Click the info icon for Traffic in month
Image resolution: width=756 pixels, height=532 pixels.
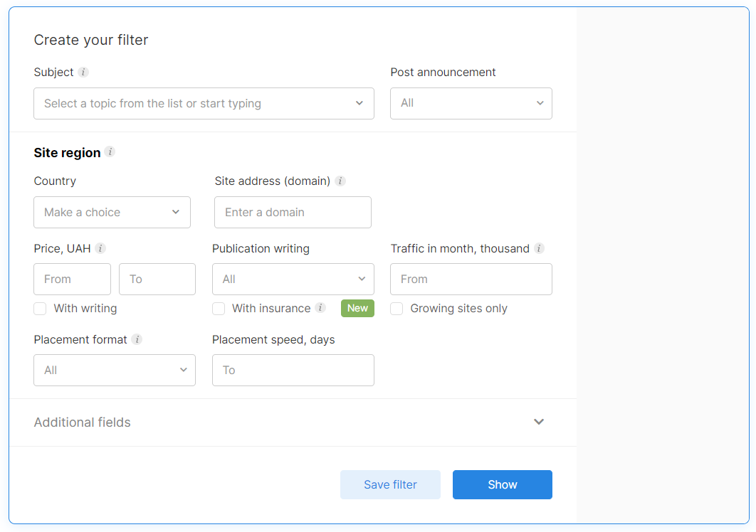click(x=539, y=249)
